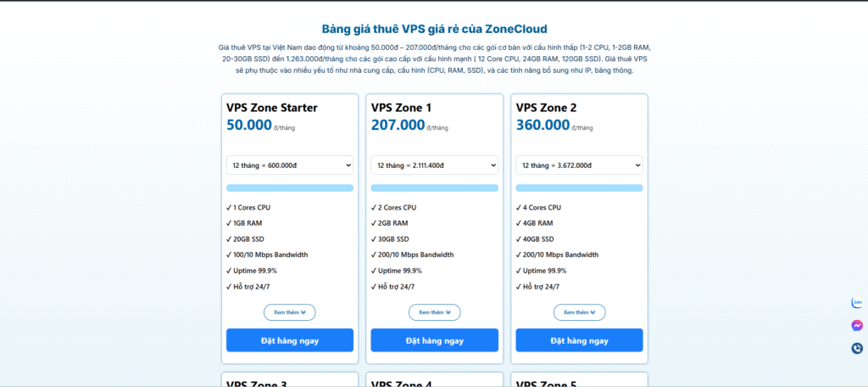Click the VPS Zone 2 plan title

click(547, 108)
